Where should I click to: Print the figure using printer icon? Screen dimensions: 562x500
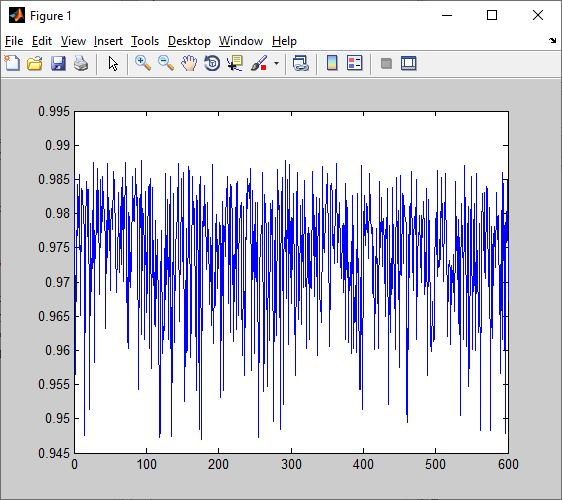point(81,63)
